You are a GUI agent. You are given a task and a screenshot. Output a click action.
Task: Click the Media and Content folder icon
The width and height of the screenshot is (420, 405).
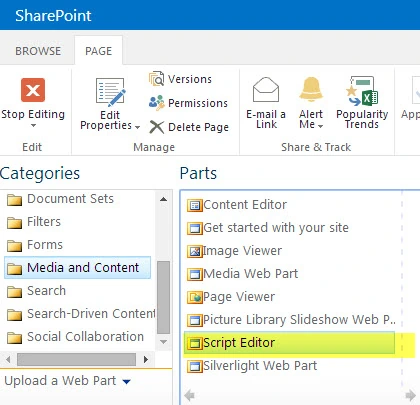pos(14,269)
